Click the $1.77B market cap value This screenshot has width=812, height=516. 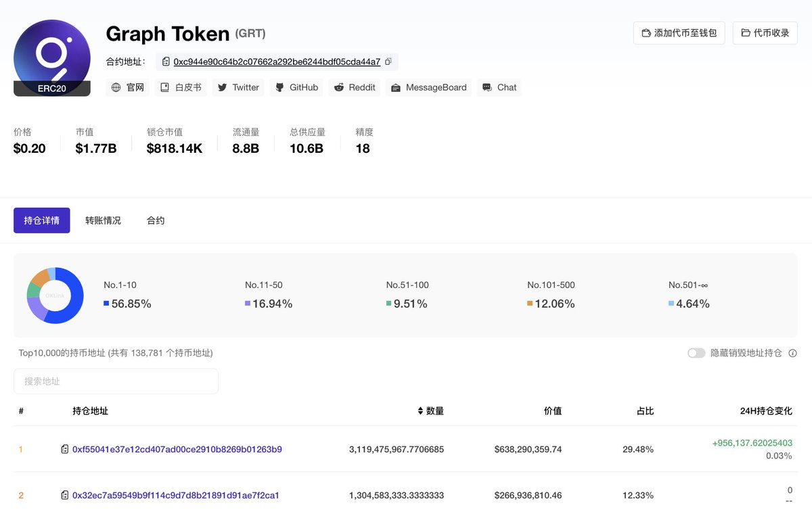click(96, 149)
